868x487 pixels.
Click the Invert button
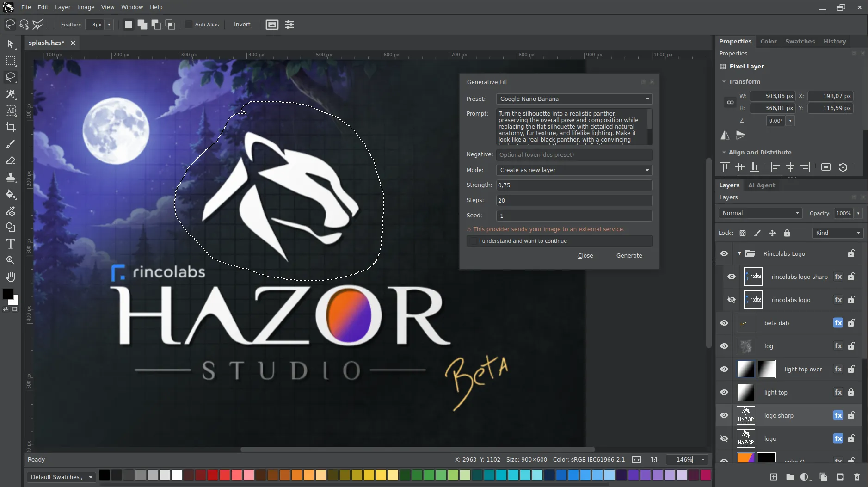(242, 25)
